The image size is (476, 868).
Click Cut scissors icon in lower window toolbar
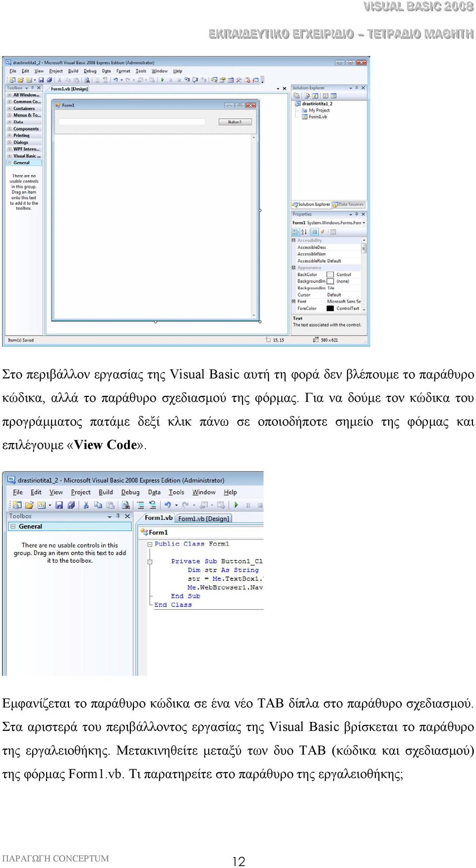pos(86,505)
